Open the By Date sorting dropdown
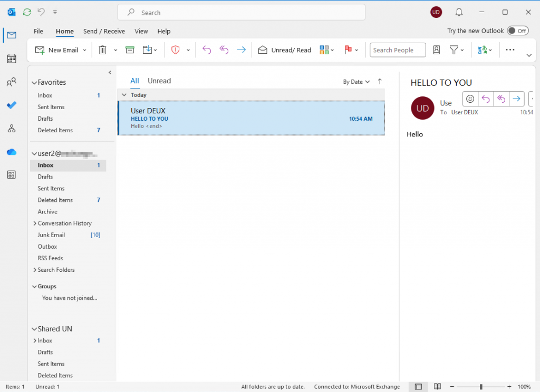Image resolution: width=540 pixels, height=392 pixels. (x=356, y=82)
